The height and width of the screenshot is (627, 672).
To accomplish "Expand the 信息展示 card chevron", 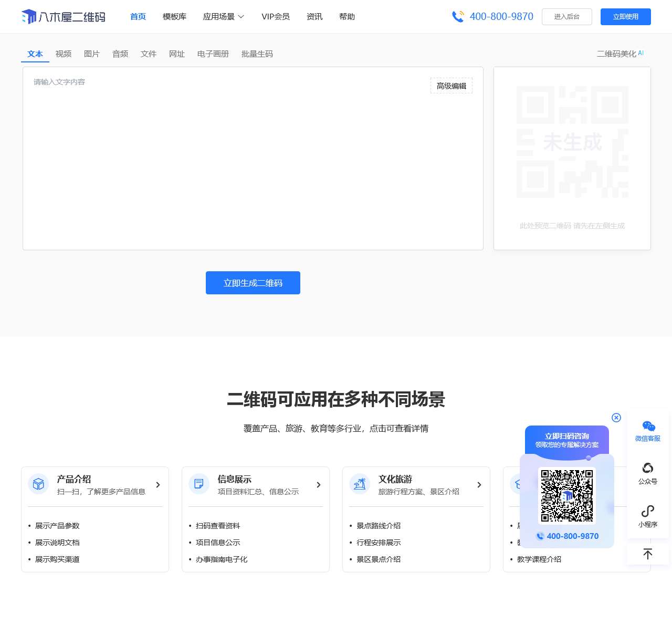I will [x=318, y=485].
